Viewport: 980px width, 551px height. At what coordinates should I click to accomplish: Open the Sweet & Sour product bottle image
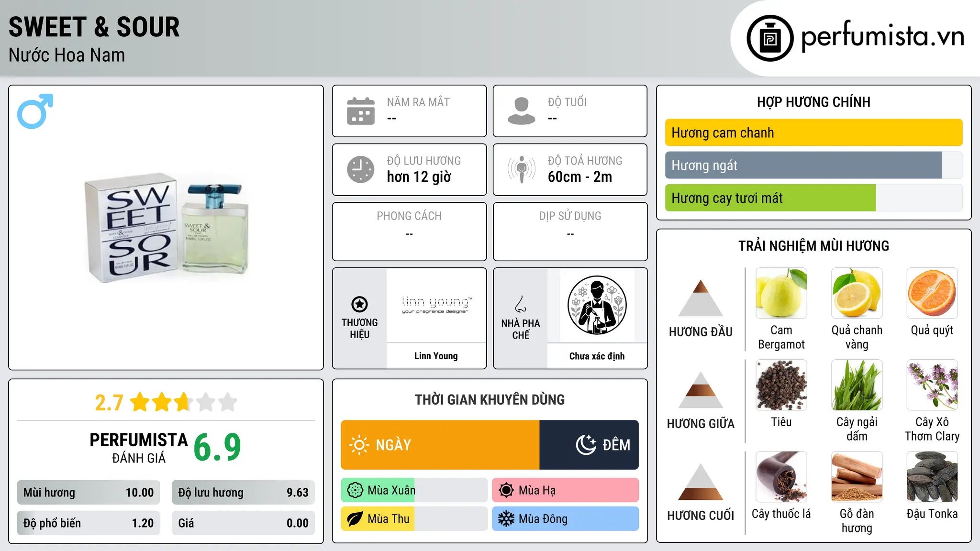[167, 228]
